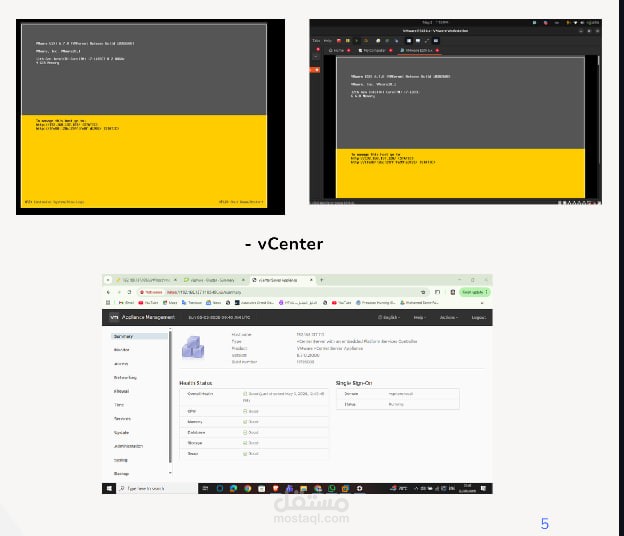Open Brave browser from the taskbar

(x=275, y=488)
